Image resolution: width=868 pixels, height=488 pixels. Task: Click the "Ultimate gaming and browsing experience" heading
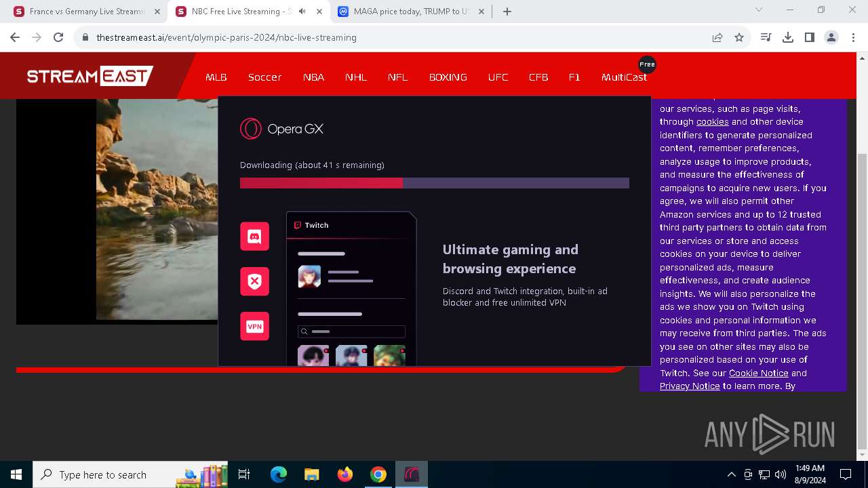pos(511,259)
